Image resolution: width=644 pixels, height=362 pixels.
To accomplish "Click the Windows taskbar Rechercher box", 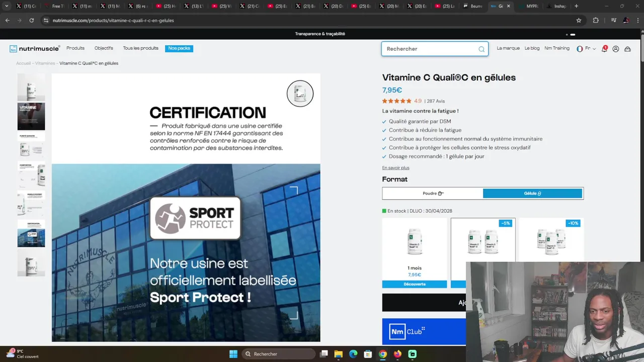I will pos(278,354).
